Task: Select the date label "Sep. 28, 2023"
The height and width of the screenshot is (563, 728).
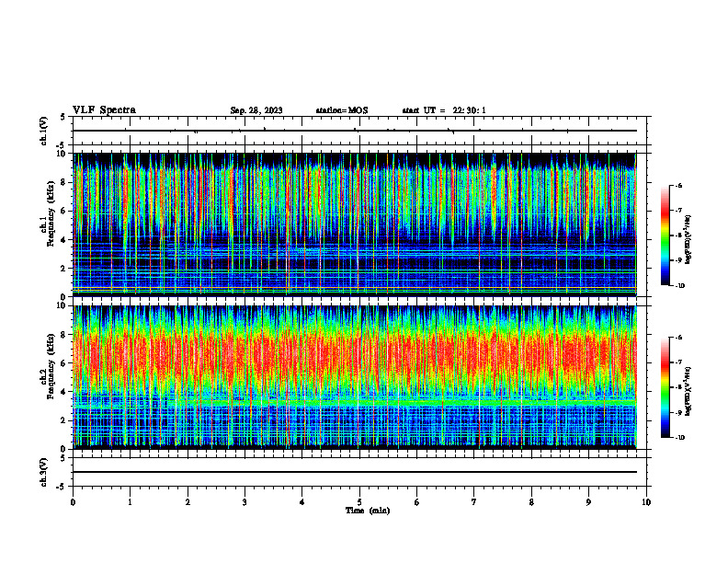Action: 256,110
